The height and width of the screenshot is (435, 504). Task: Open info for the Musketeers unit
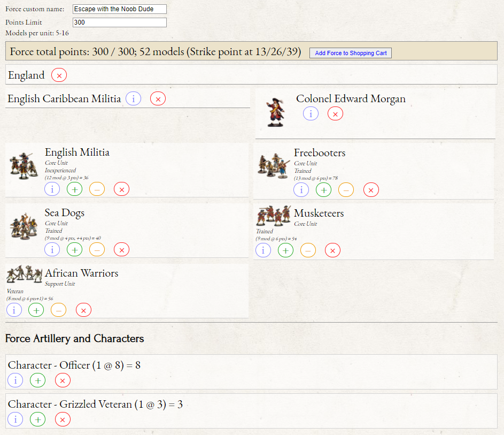(263, 250)
